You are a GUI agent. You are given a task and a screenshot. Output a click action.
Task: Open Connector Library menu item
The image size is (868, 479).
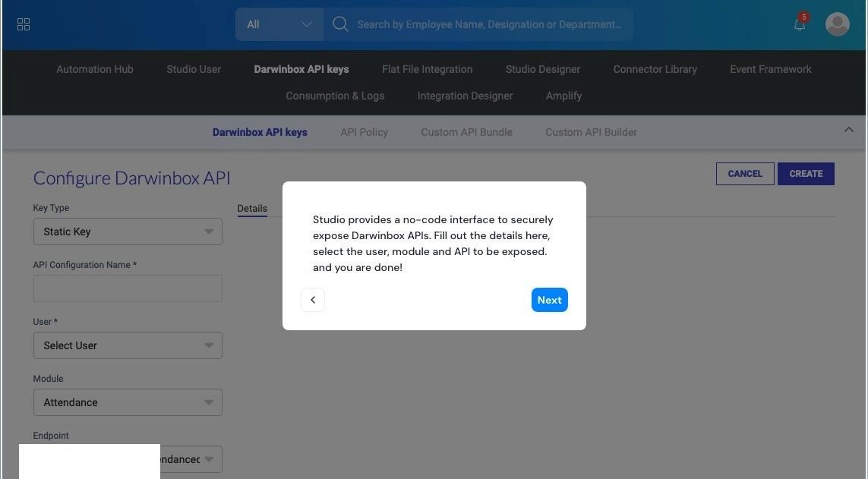pos(655,69)
